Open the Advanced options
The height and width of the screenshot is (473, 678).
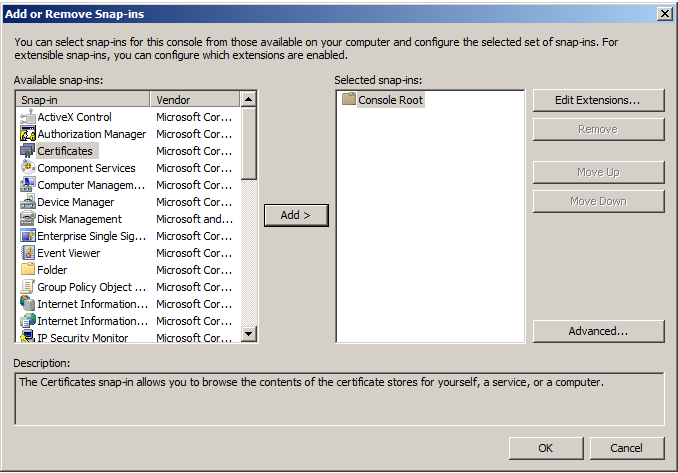(598, 331)
